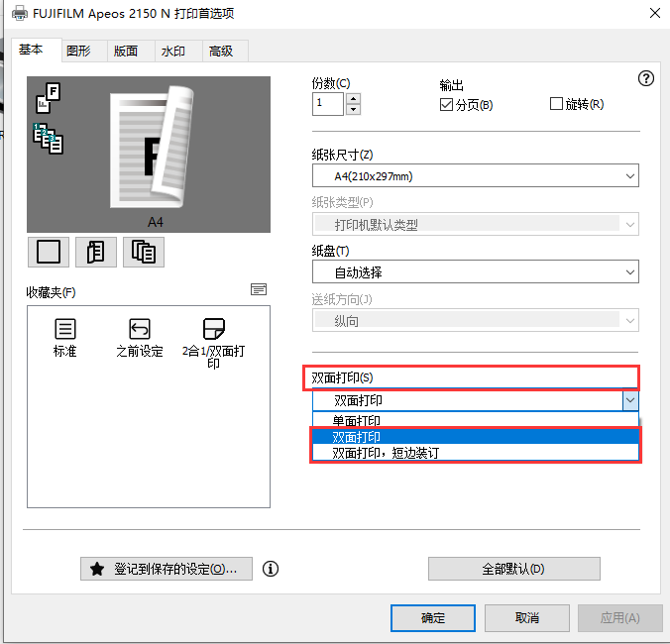Click the 份数 copies number field
The width and height of the screenshot is (670, 644).
click(328, 103)
